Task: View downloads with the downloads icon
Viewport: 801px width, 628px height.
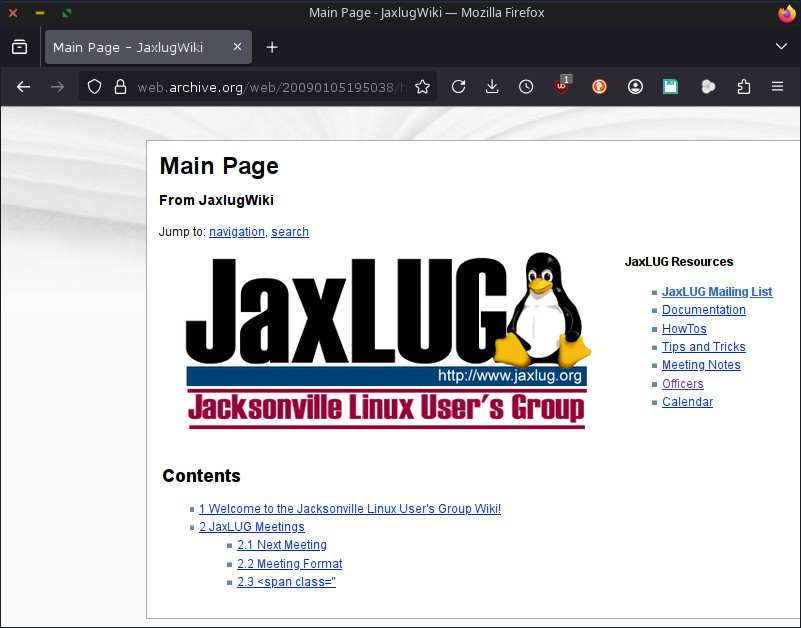Action: (492, 87)
